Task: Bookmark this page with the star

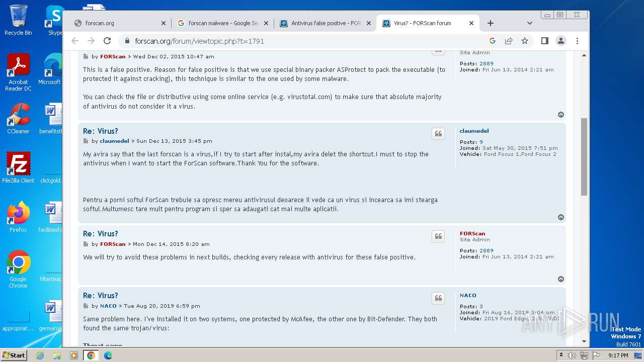Action: pos(525,41)
